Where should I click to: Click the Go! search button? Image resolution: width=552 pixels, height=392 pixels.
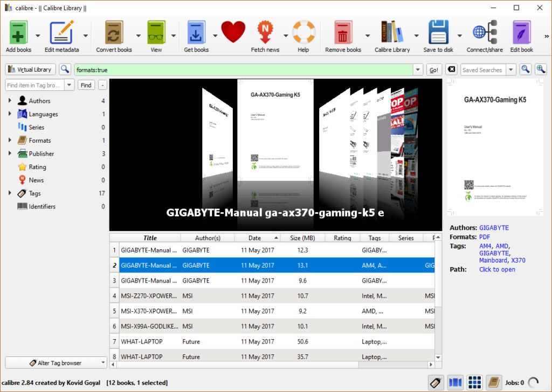click(x=434, y=69)
